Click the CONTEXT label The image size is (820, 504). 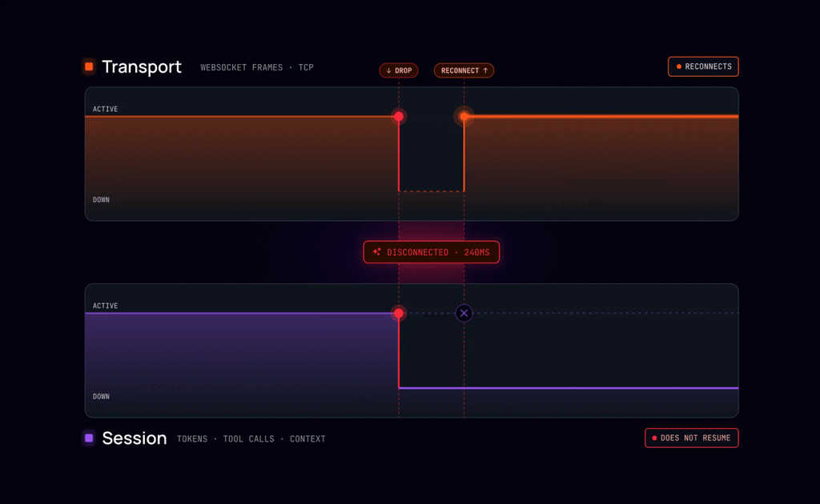pos(307,438)
